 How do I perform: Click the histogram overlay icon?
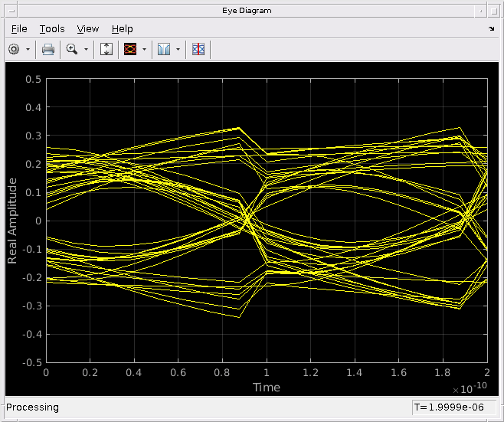click(x=164, y=49)
